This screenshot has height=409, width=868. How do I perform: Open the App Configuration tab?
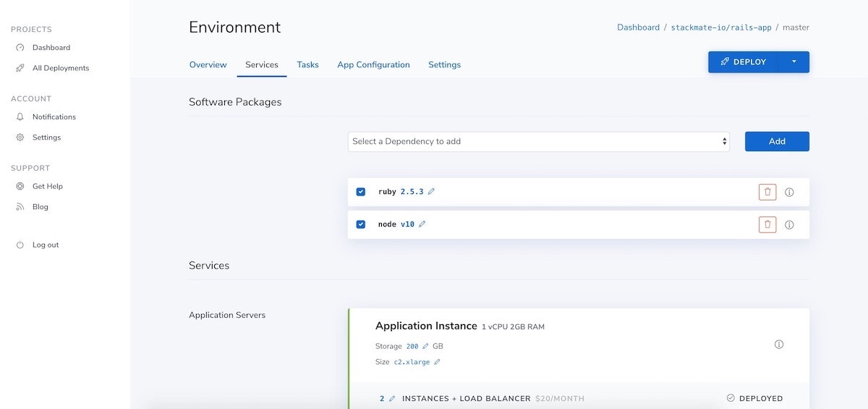pos(373,64)
